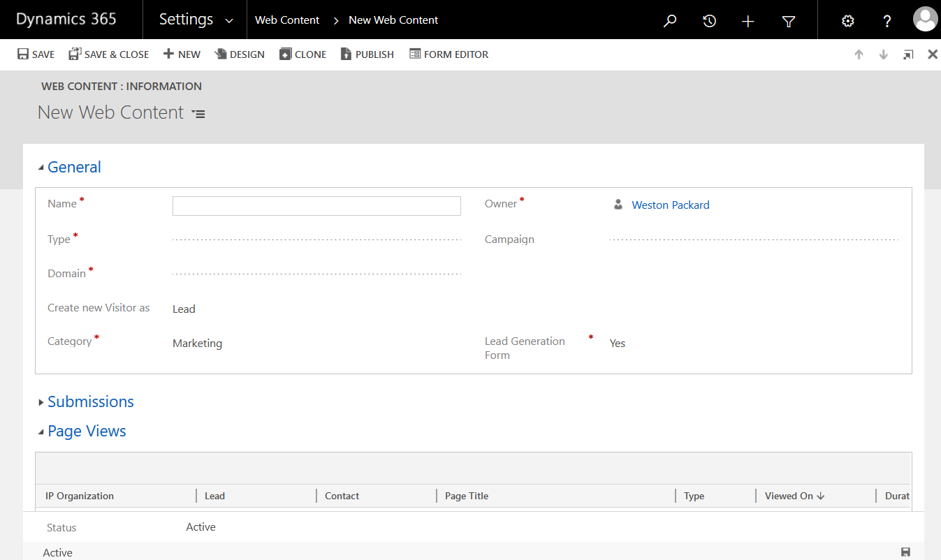The image size is (941, 560).
Task: Click Save & Close in command bar
Action: (x=108, y=54)
